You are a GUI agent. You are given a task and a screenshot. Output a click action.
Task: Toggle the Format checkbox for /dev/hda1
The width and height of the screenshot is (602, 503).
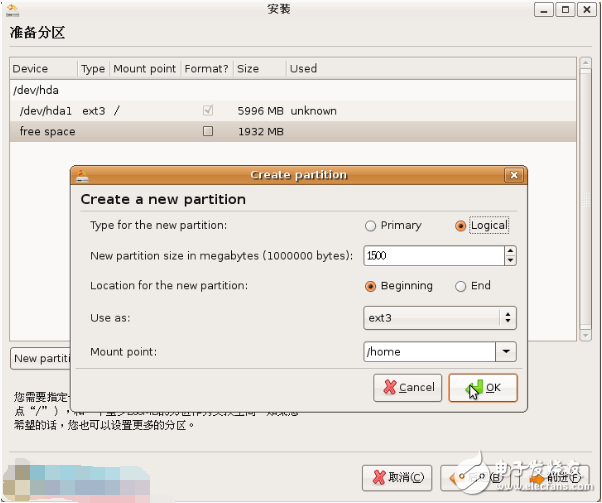coord(208,110)
